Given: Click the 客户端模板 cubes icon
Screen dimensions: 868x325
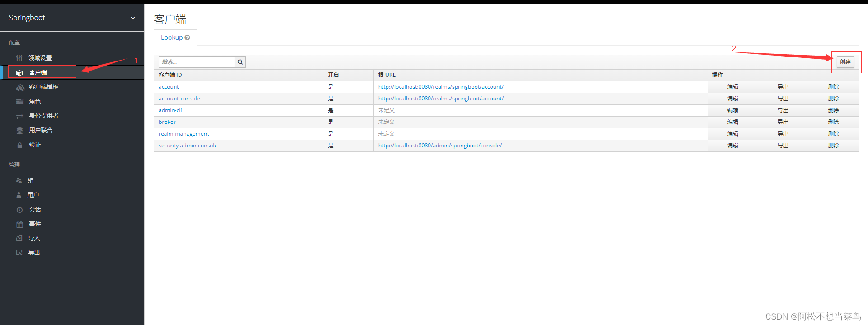Looking at the screenshot, I should point(20,87).
